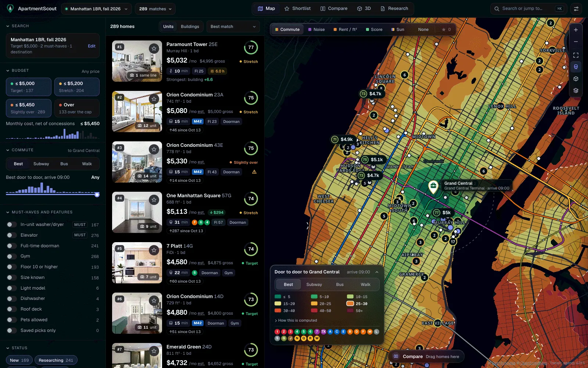Click the fit-to-screen map icon
The image size is (588, 368).
[x=576, y=55]
